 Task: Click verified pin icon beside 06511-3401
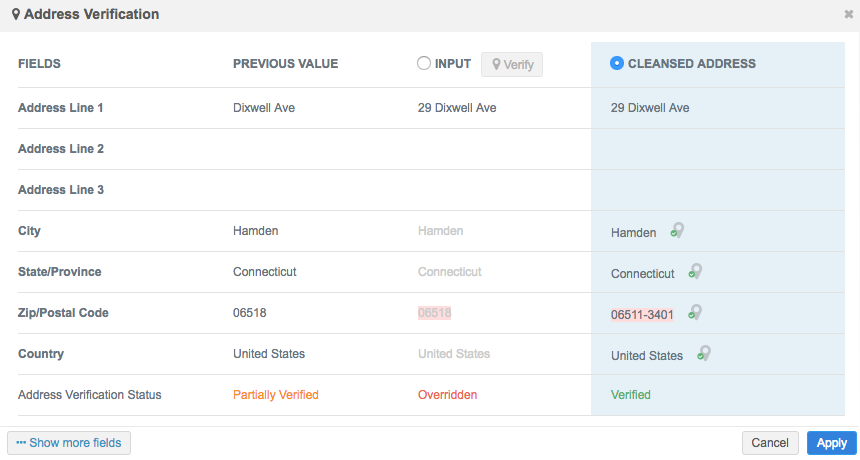pos(694,312)
